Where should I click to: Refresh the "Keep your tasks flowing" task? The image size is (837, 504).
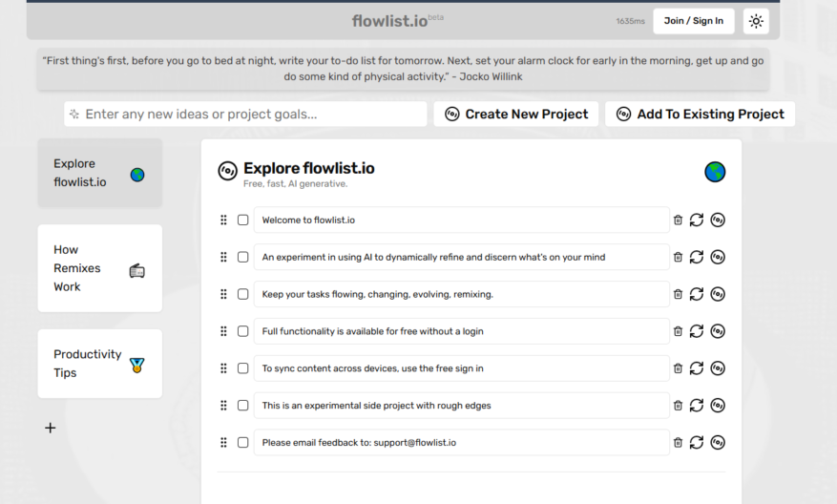point(697,294)
